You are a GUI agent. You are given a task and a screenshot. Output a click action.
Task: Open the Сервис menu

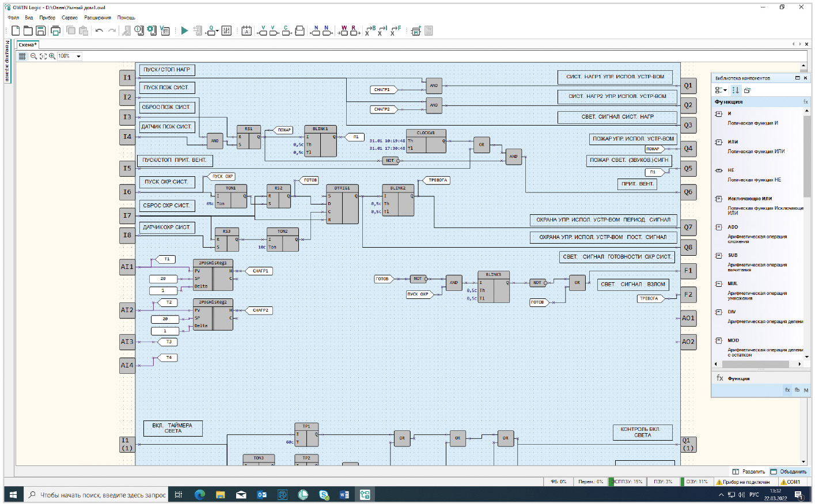coord(70,18)
